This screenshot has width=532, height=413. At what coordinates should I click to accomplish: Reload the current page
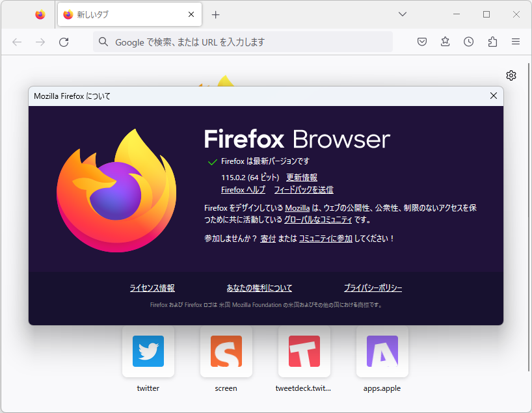[x=63, y=42]
